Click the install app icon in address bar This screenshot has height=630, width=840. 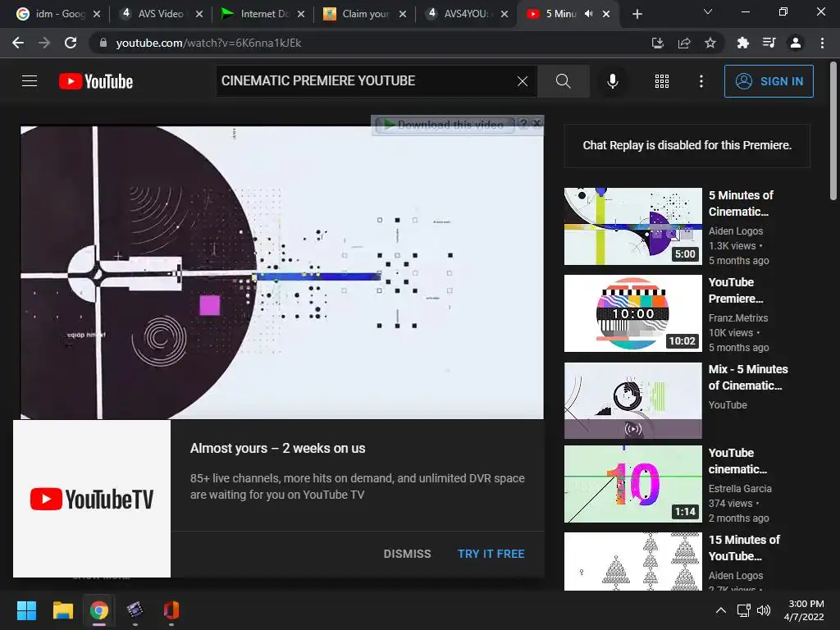pyautogui.click(x=657, y=43)
